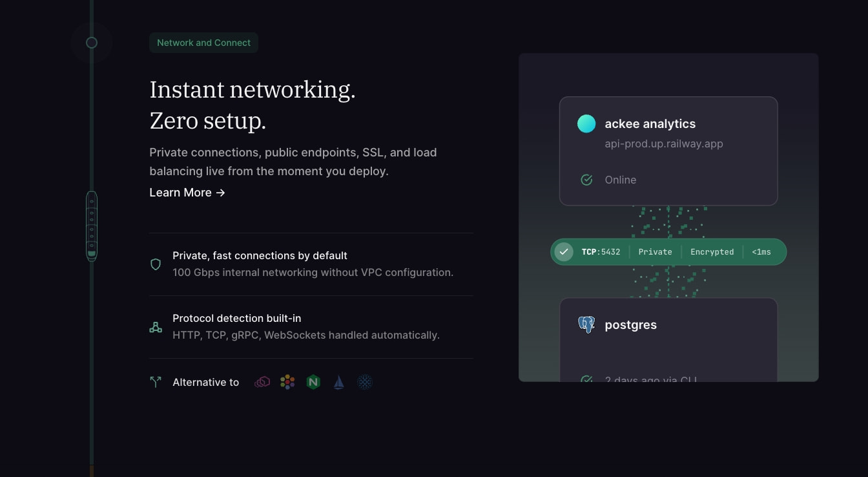Click the checkmark under postgres card
The height and width of the screenshot is (477, 868).
(x=586, y=379)
